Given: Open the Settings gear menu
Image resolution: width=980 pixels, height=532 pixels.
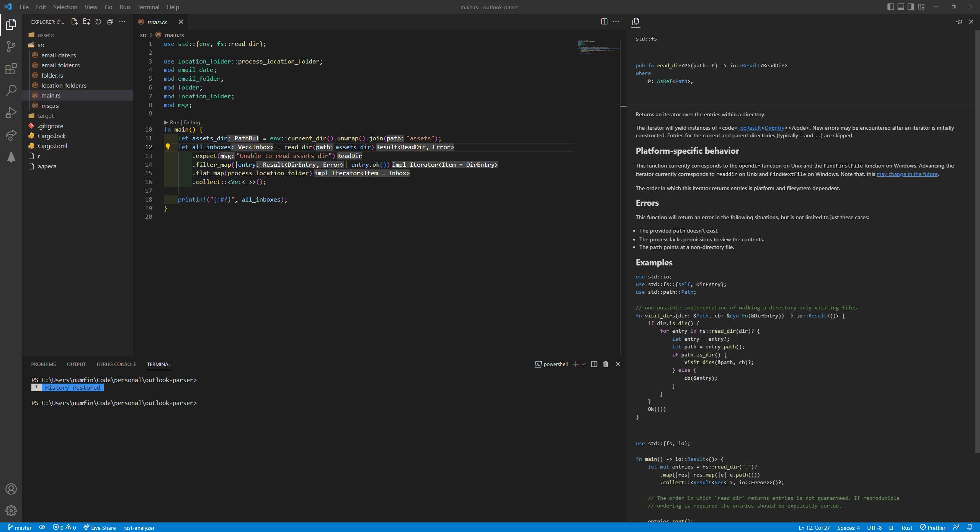Looking at the screenshot, I should [x=11, y=511].
